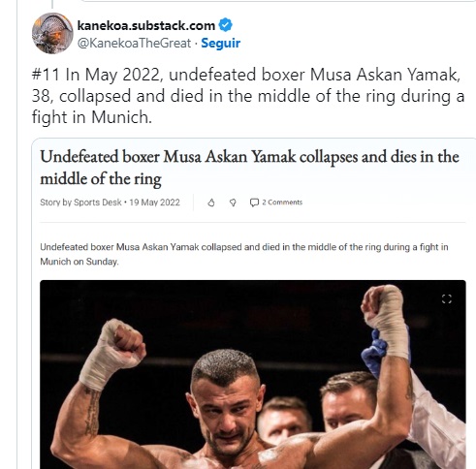This screenshot has height=469, width=476.
Task: Click the 19 May 2022 date
Action: coord(154,203)
